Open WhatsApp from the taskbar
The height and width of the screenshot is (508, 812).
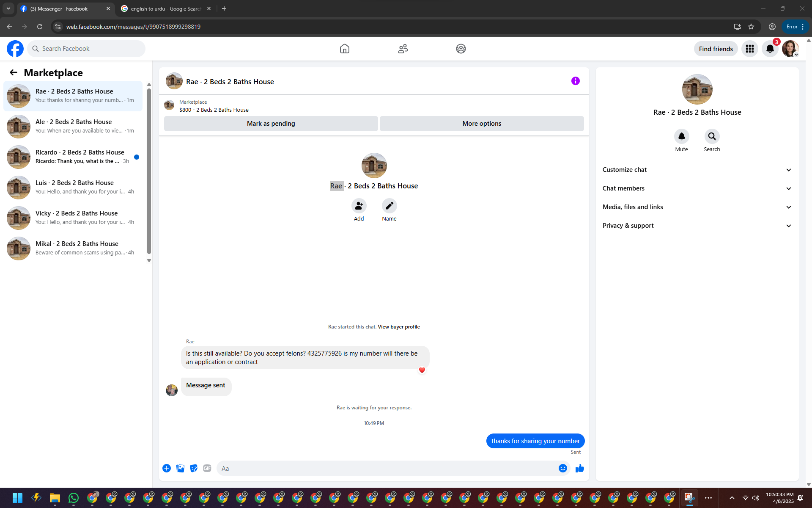coord(73,498)
